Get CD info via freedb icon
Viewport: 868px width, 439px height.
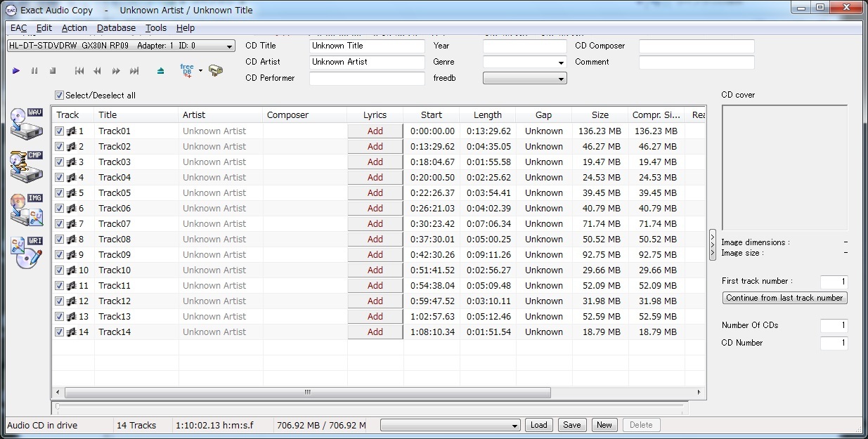point(187,70)
